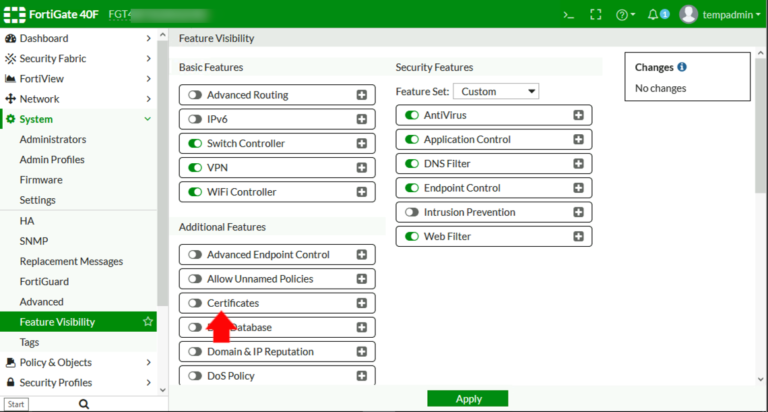Open the FortiGuard page
Viewport: 768px width, 412px height.
44,281
